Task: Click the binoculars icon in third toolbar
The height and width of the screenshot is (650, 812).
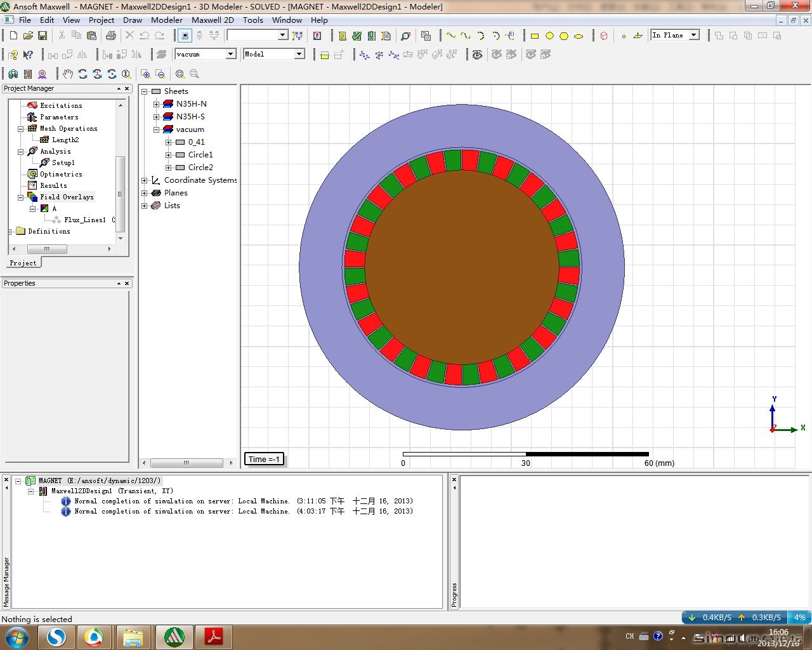Action: (x=13, y=74)
